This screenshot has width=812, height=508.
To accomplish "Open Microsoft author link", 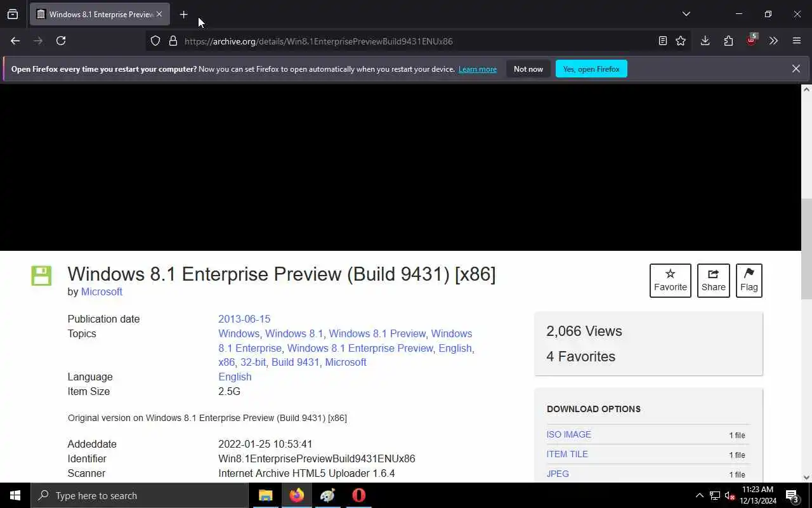I will pyautogui.click(x=101, y=291).
